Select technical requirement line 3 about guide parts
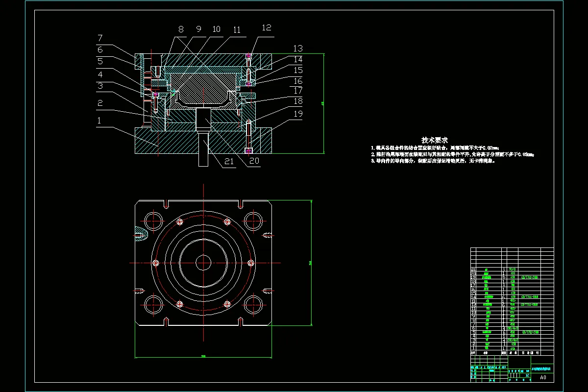The height and width of the screenshot is (392, 588). 433,161
